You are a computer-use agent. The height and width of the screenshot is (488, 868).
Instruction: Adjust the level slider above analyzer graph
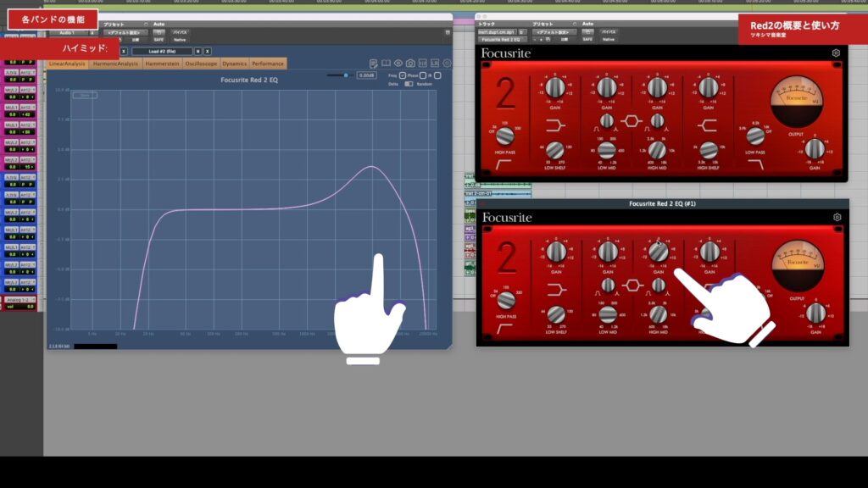coord(339,75)
